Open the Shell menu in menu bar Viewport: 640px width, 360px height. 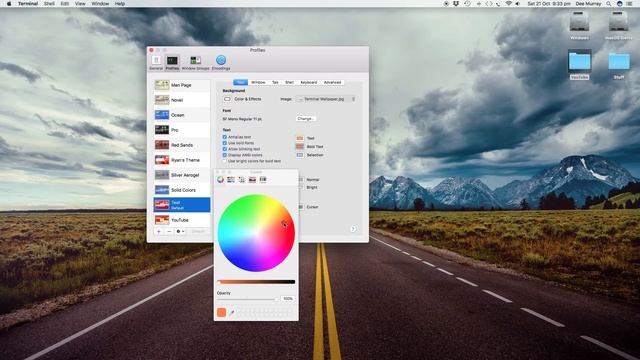(x=49, y=4)
